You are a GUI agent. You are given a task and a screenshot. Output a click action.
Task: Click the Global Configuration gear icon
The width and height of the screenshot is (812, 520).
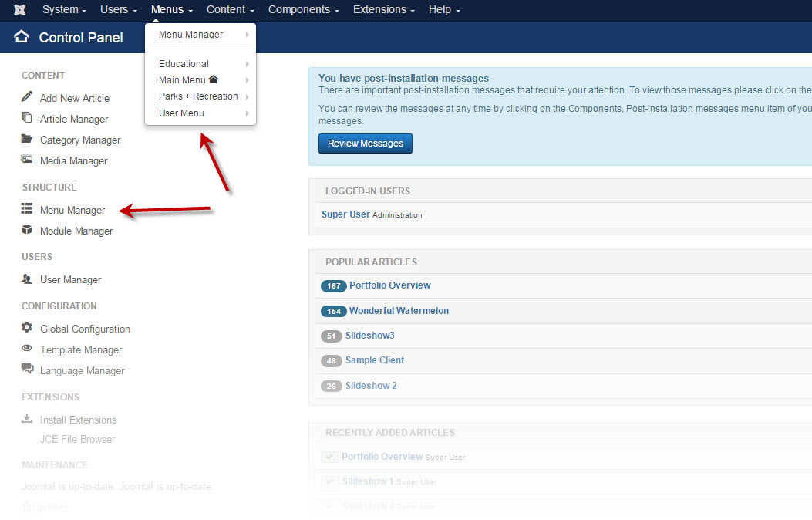[x=25, y=329]
